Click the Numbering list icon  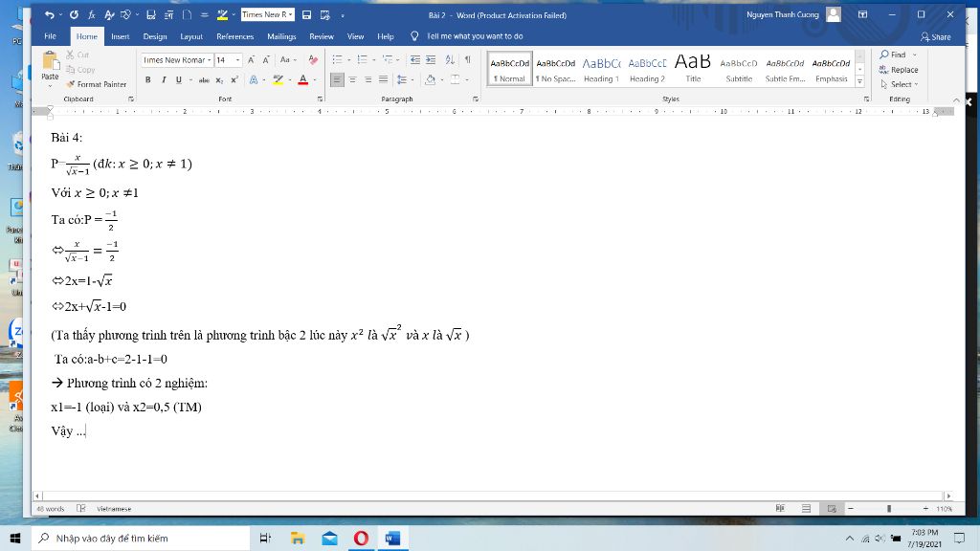[x=362, y=60]
